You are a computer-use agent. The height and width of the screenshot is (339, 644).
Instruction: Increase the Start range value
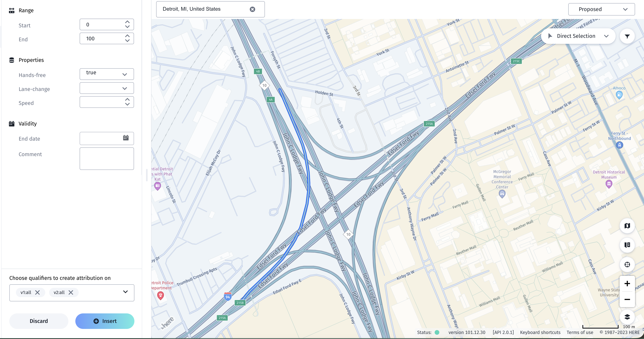[127, 22]
